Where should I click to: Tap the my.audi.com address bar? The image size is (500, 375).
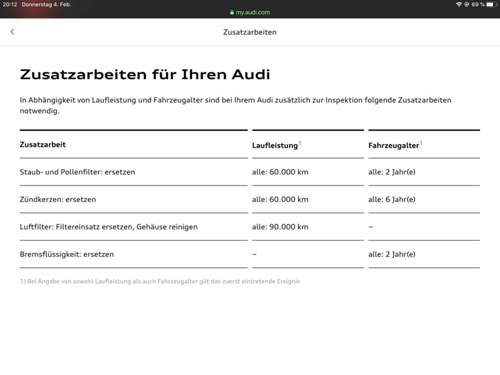point(250,12)
